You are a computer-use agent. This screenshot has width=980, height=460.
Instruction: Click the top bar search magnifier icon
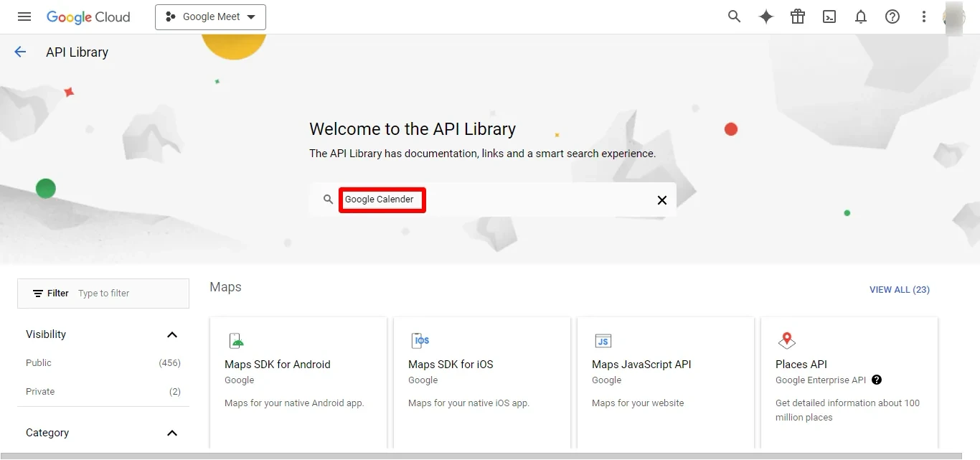pos(734,17)
